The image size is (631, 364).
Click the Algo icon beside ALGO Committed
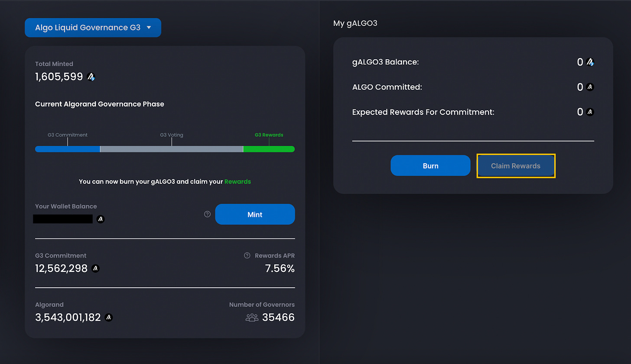tap(590, 87)
